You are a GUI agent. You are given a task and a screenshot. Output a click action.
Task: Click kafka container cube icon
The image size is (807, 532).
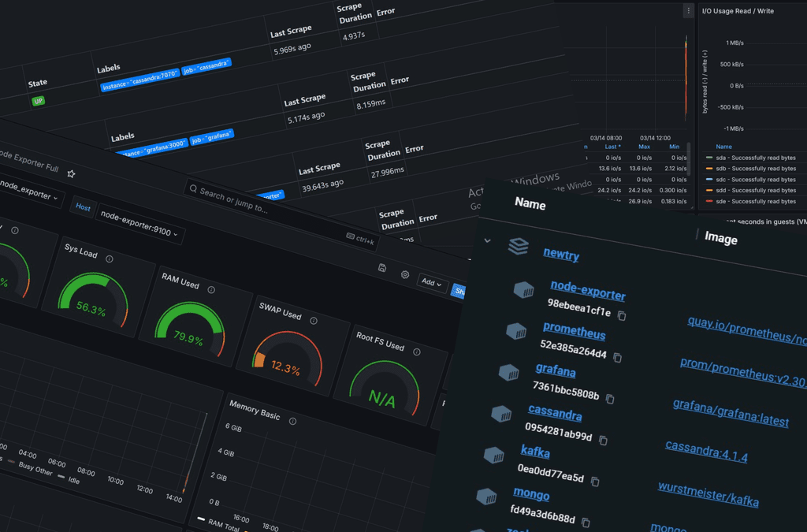pyautogui.click(x=494, y=455)
